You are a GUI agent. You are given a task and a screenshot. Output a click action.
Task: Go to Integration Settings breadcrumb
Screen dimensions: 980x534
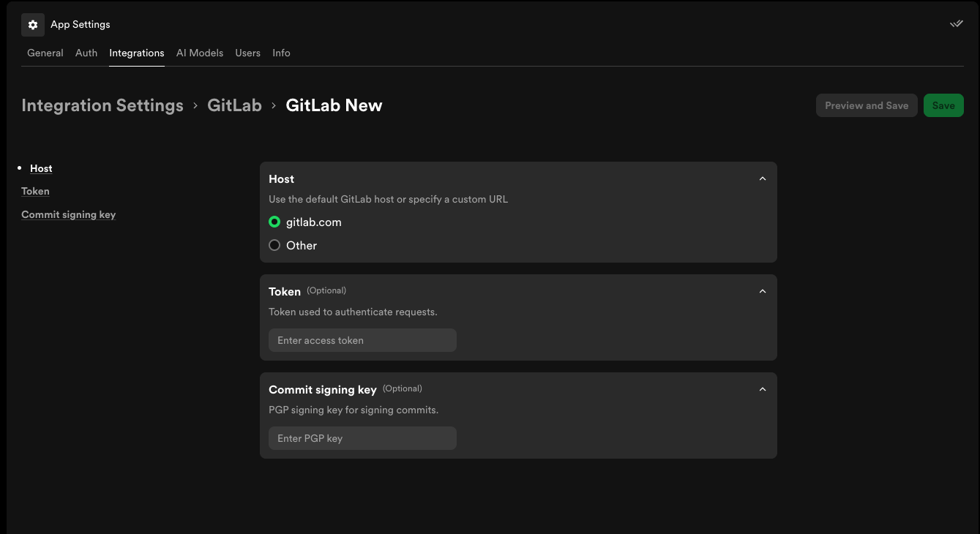[x=102, y=105]
